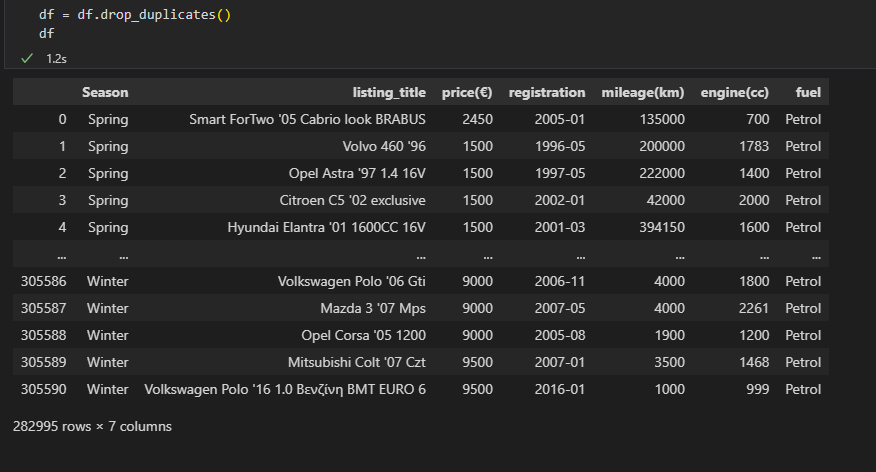Click engine value 1600

(754, 227)
